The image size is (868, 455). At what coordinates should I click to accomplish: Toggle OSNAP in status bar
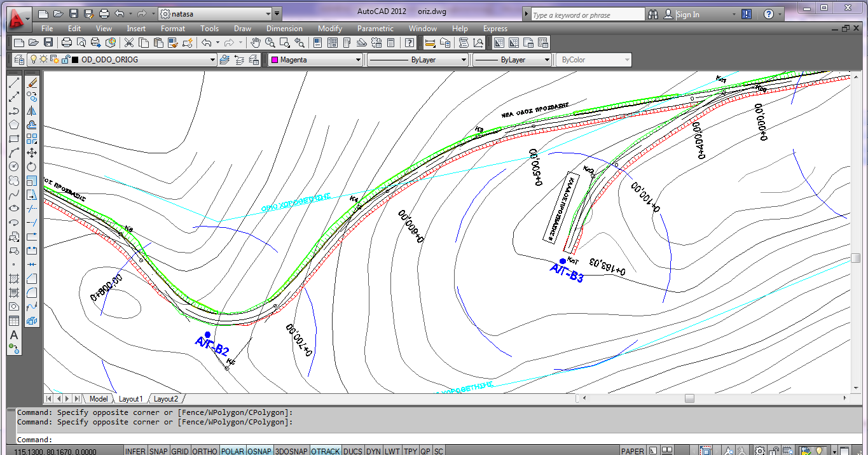(259, 451)
